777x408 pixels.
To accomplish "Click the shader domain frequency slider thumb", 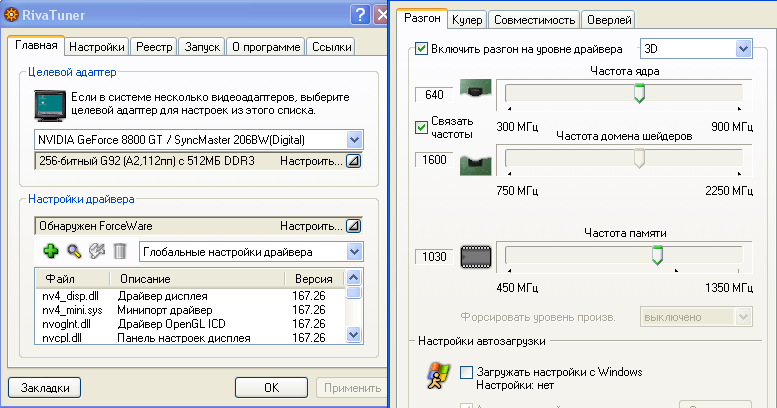I will click(x=639, y=159).
